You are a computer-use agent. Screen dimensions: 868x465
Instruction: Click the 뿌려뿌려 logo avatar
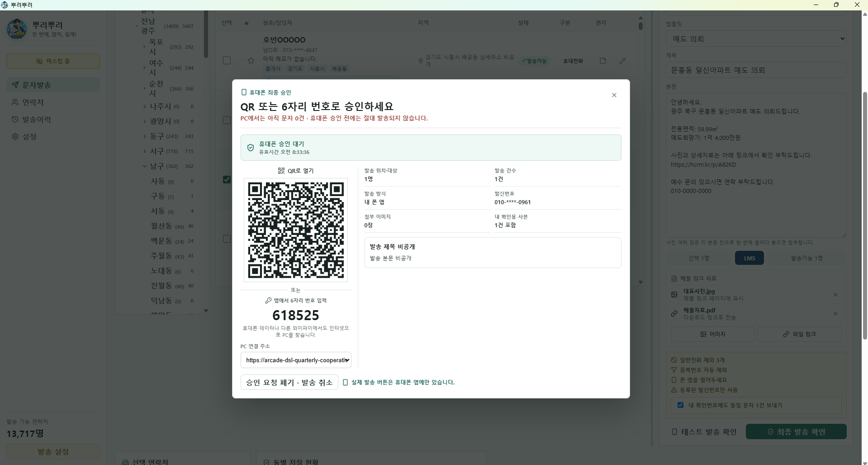click(x=17, y=29)
